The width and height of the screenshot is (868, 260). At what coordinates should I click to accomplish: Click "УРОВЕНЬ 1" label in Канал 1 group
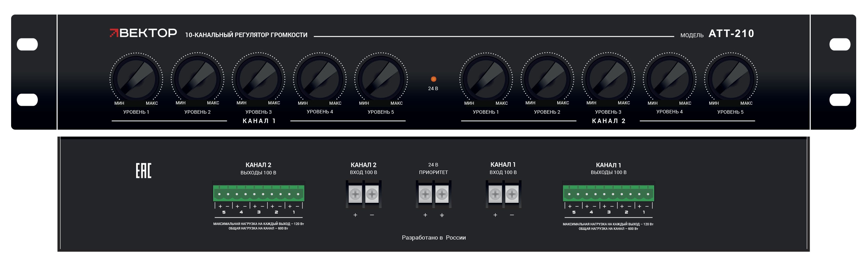click(x=136, y=112)
